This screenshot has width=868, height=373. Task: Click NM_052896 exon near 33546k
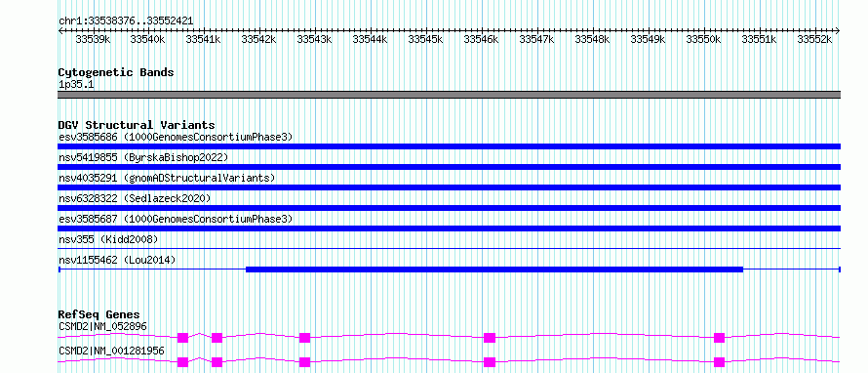point(490,338)
